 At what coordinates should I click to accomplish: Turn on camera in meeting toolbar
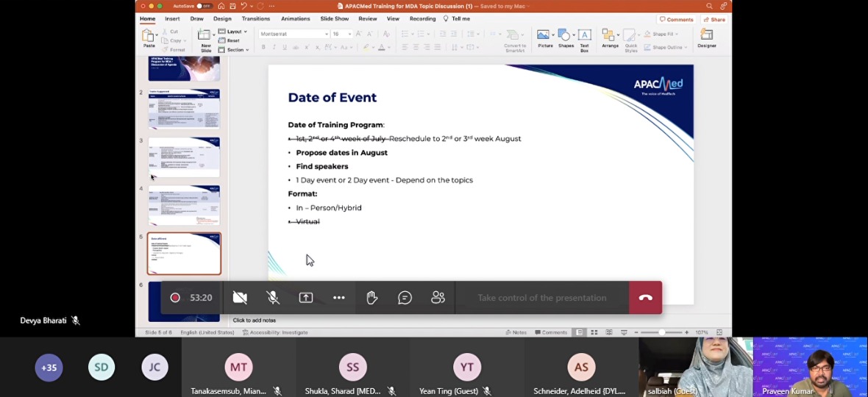240,298
